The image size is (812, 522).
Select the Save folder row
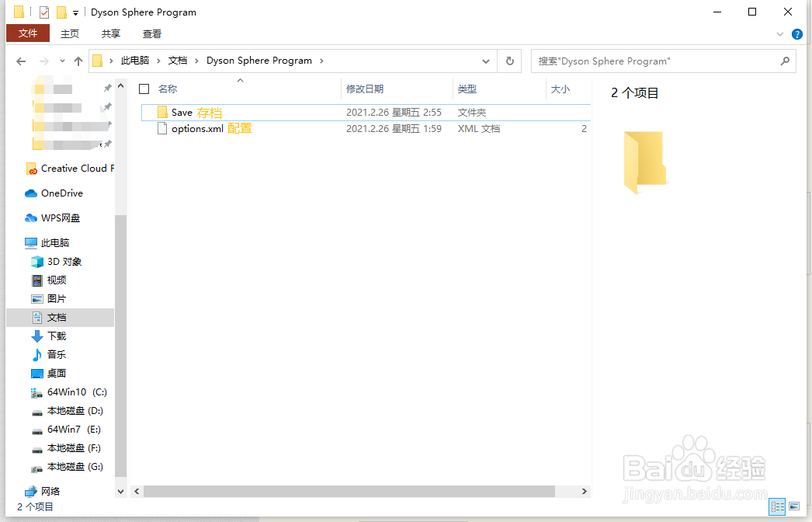pos(366,113)
